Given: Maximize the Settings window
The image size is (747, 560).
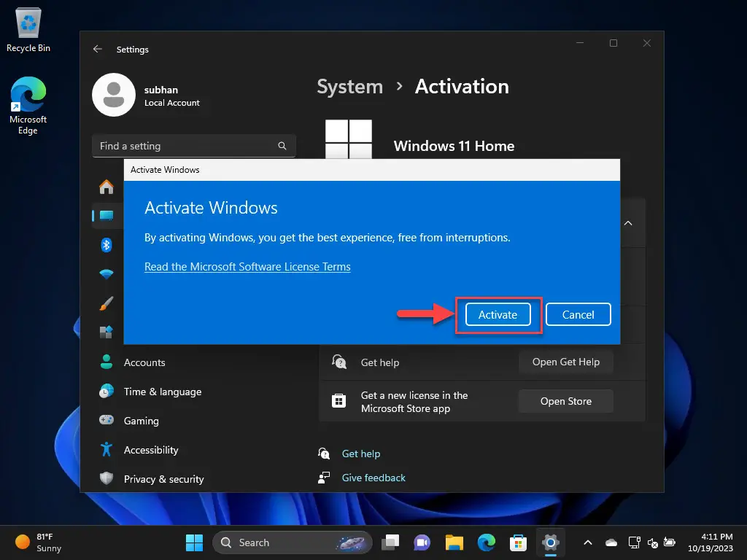Looking at the screenshot, I should [x=613, y=43].
